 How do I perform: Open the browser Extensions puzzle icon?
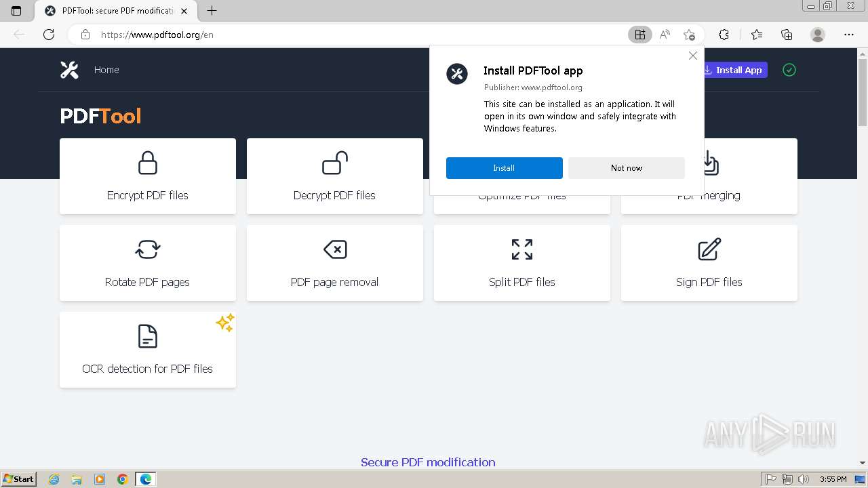tap(724, 35)
